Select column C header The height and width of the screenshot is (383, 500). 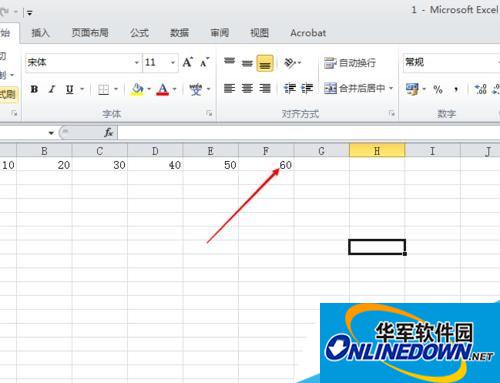(100, 151)
